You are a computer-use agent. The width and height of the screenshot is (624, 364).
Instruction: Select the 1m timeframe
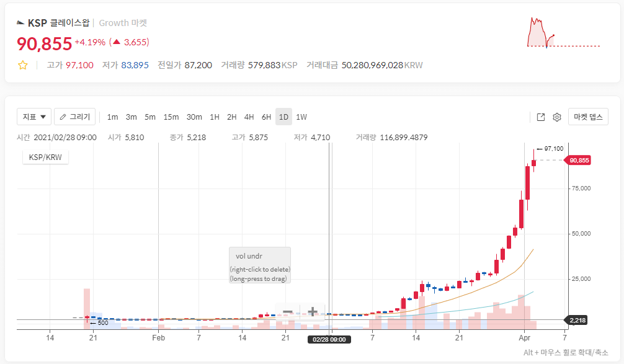point(113,117)
